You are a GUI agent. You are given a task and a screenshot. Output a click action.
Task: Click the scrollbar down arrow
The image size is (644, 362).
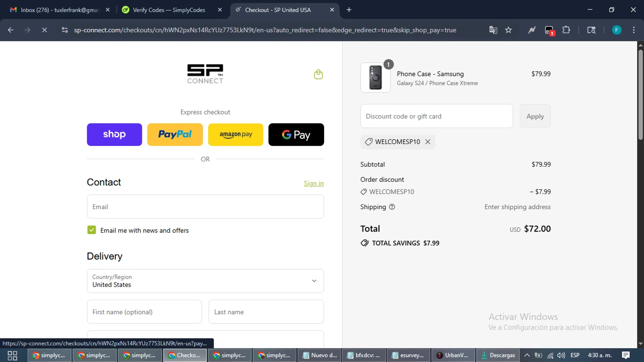click(x=640, y=344)
